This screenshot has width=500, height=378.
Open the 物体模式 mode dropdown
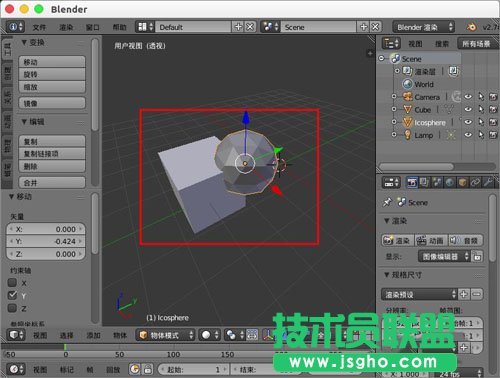pyautogui.click(x=166, y=335)
